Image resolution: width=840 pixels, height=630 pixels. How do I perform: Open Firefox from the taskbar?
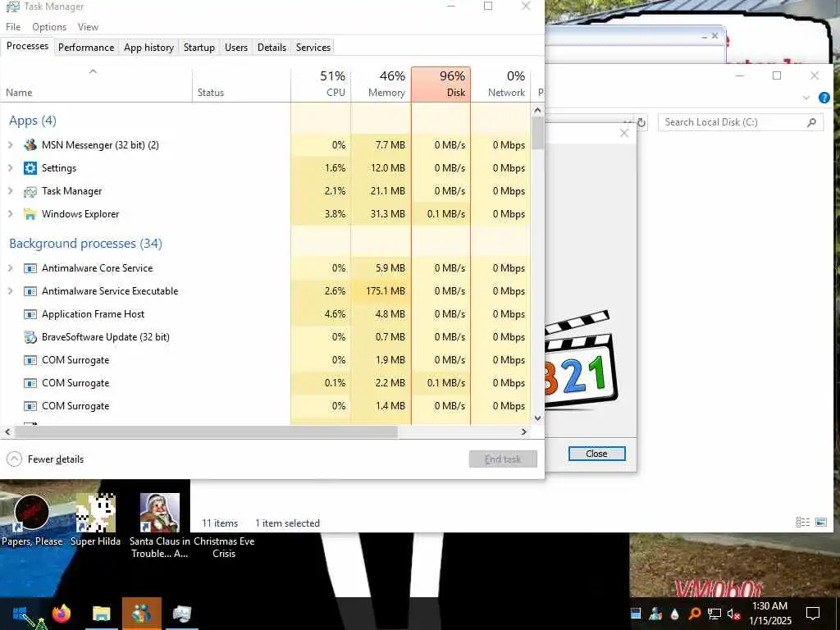62,614
